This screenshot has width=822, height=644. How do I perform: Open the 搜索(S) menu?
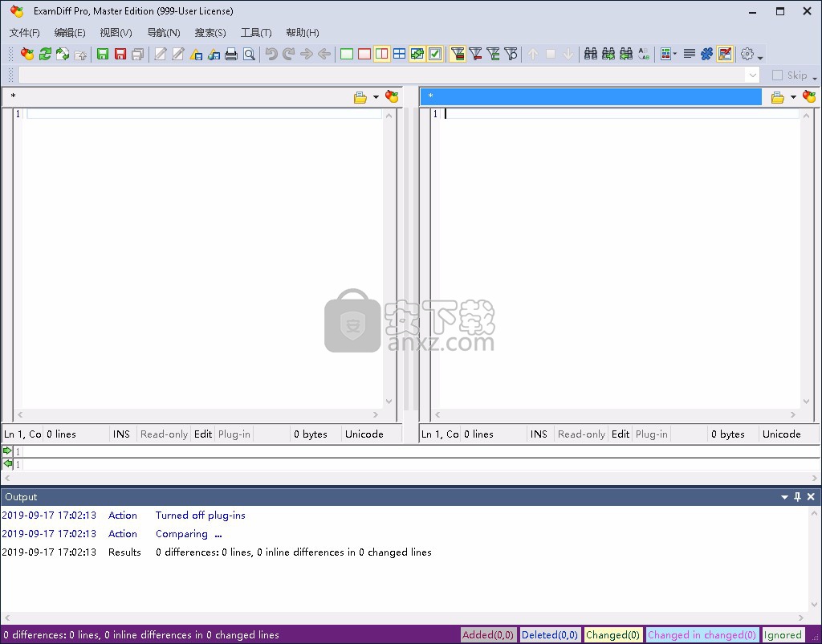pos(210,32)
